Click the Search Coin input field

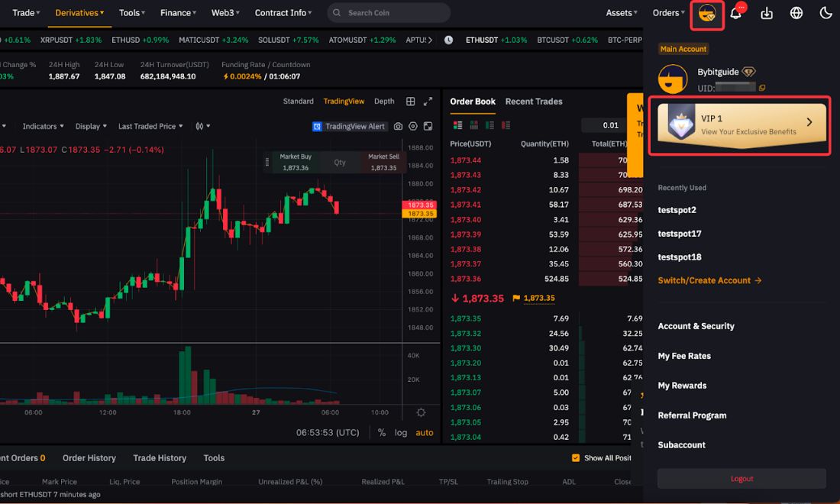[389, 13]
